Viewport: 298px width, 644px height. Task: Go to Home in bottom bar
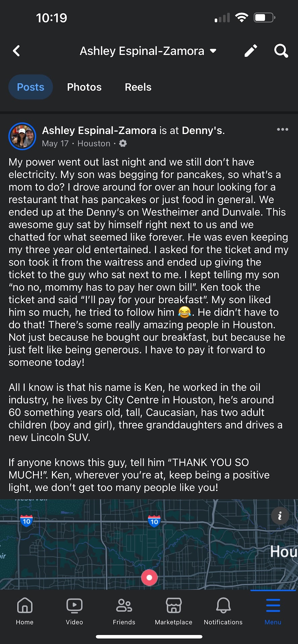tap(25, 611)
